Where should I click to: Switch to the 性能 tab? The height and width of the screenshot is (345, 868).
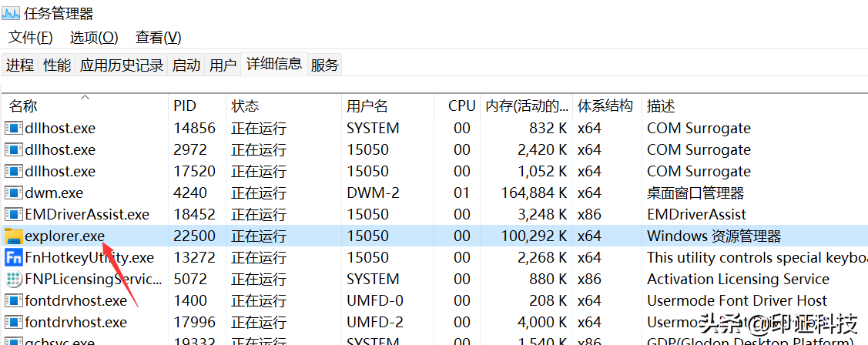57,65
